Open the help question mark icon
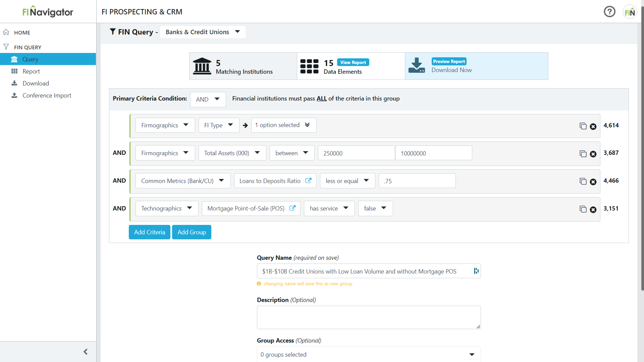The image size is (644, 362). click(x=609, y=12)
